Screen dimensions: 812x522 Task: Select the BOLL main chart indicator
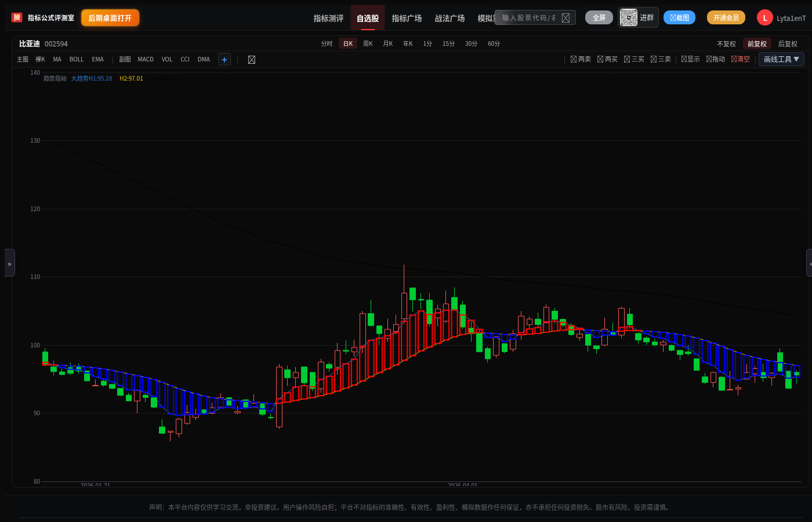[x=77, y=59]
